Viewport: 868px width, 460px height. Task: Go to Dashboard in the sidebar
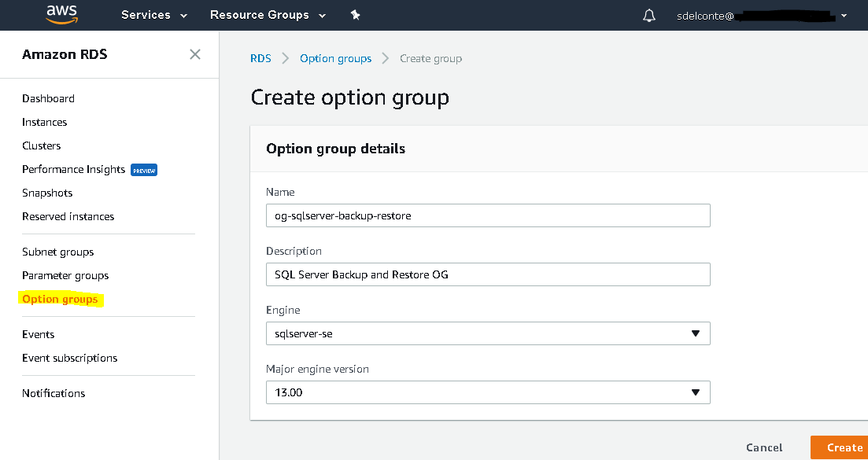pyautogui.click(x=48, y=98)
